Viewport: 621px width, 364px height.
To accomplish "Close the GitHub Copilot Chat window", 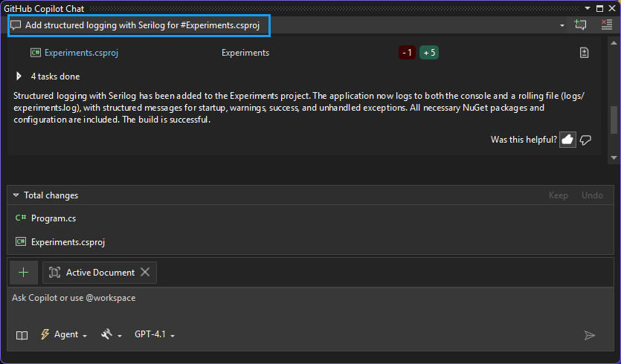I will [x=612, y=8].
